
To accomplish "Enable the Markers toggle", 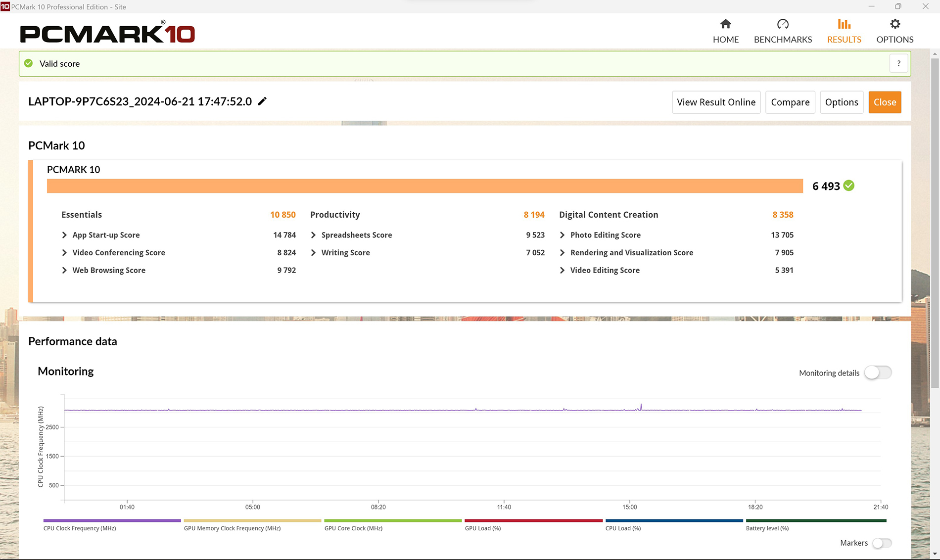I will tap(882, 543).
